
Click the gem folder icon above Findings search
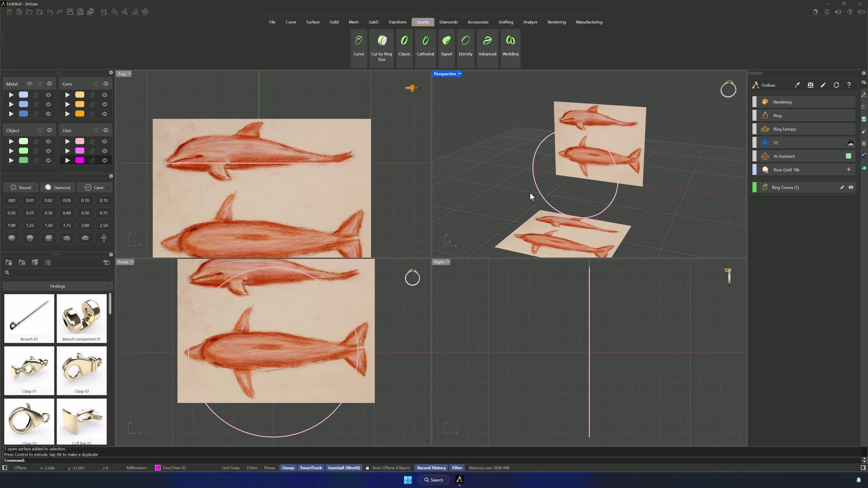click(x=35, y=263)
